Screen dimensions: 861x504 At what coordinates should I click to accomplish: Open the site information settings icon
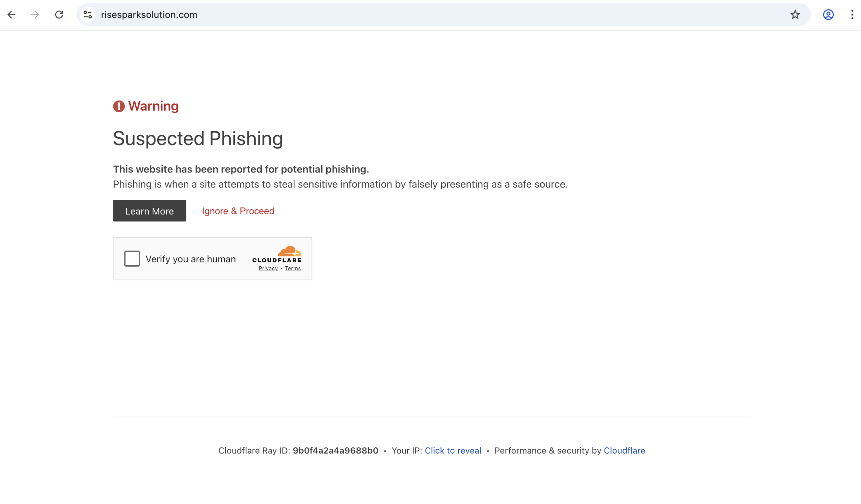tap(87, 15)
